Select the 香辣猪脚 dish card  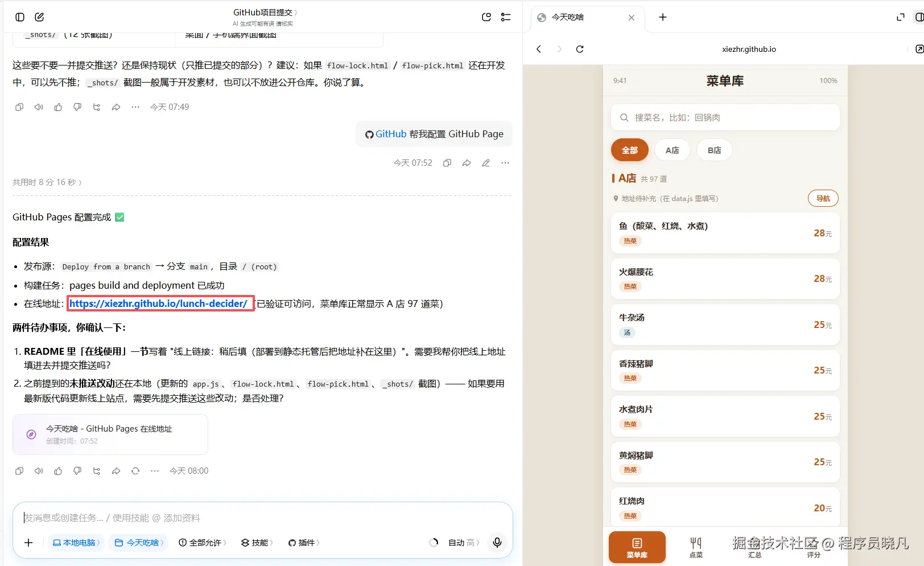tap(725, 371)
